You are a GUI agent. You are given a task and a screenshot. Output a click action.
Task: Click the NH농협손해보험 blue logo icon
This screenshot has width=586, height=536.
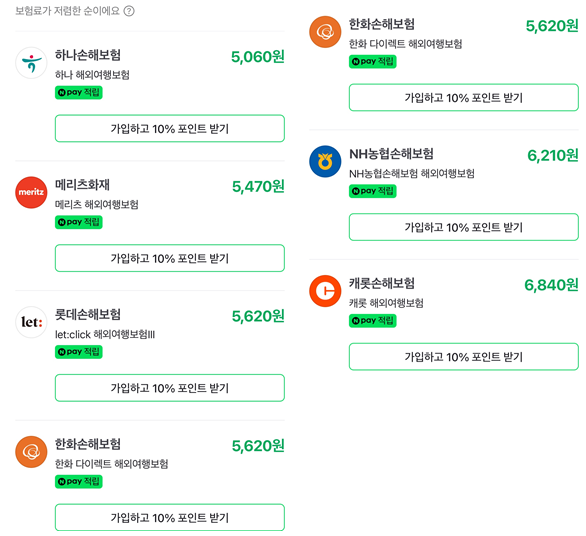pyautogui.click(x=325, y=161)
